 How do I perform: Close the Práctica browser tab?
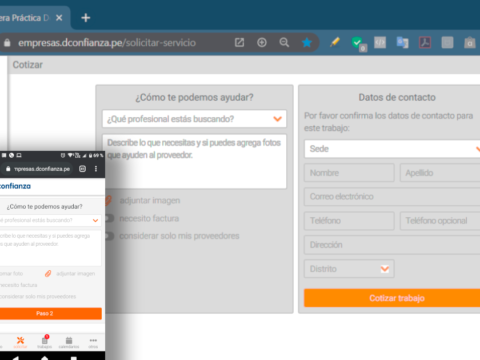(x=59, y=18)
